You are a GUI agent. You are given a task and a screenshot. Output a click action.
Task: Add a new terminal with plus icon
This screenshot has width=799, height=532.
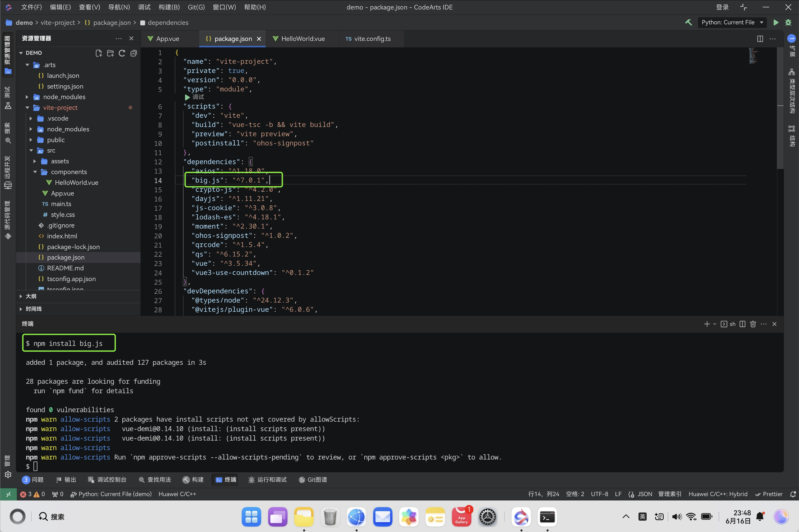pos(707,324)
